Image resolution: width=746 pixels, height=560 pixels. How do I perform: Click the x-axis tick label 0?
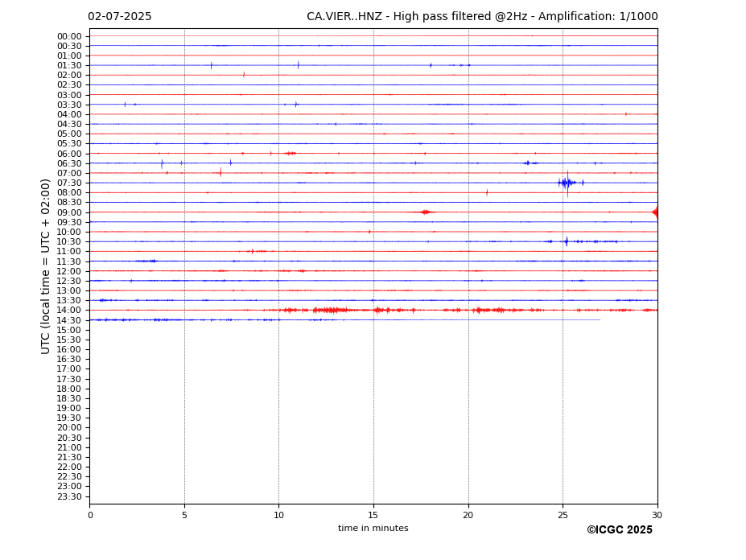90,515
